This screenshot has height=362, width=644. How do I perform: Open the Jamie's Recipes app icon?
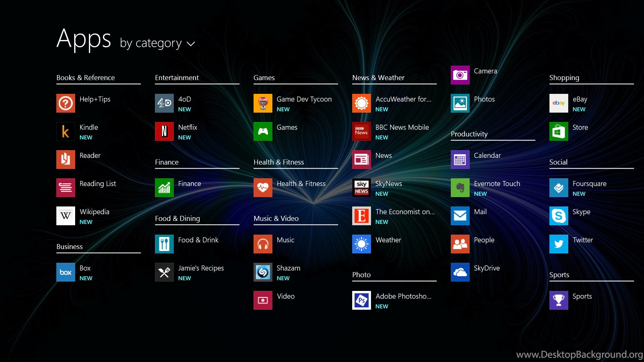click(164, 272)
